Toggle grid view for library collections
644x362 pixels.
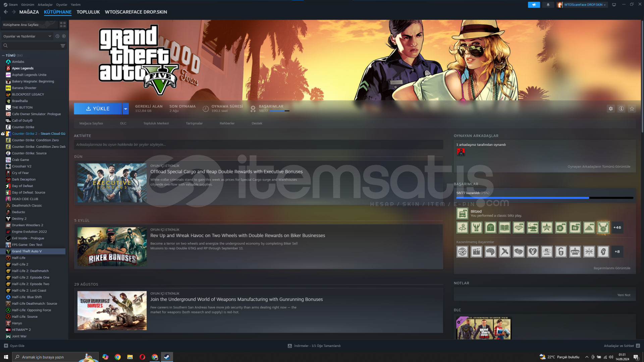point(63,25)
